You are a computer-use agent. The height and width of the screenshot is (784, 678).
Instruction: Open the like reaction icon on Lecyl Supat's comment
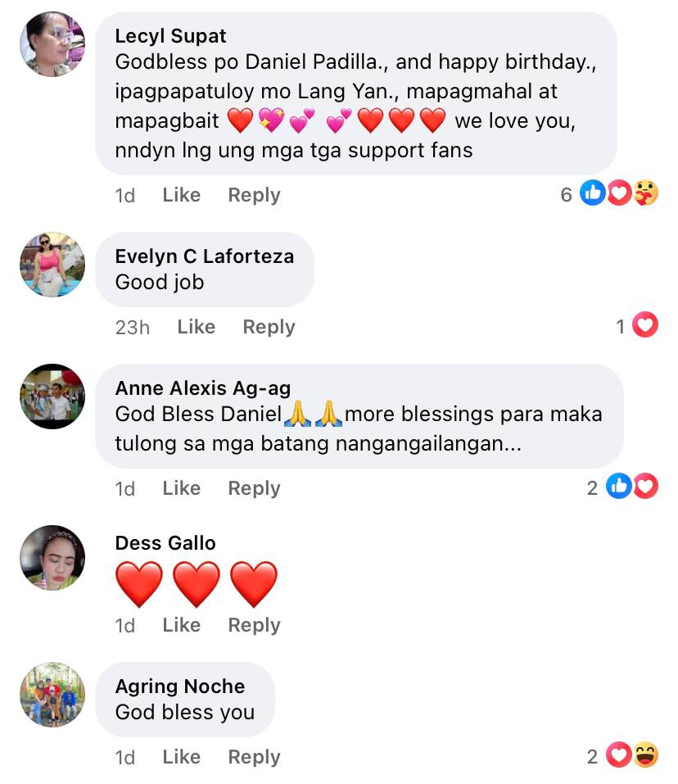point(593,193)
